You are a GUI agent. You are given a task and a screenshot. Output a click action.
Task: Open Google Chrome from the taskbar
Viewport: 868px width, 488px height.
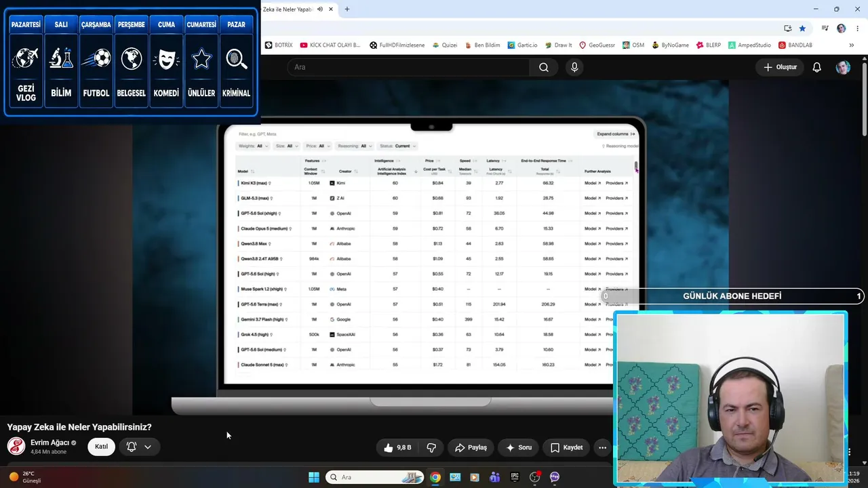point(435,477)
